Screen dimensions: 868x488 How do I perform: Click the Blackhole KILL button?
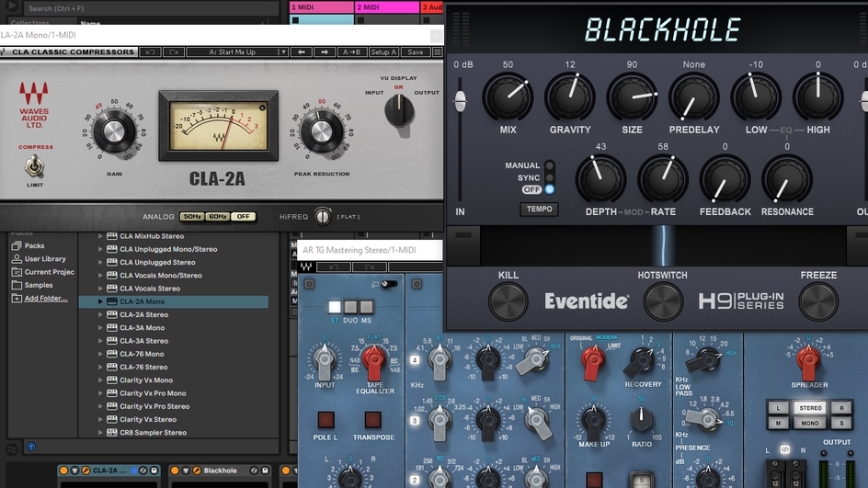(x=508, y=301)
